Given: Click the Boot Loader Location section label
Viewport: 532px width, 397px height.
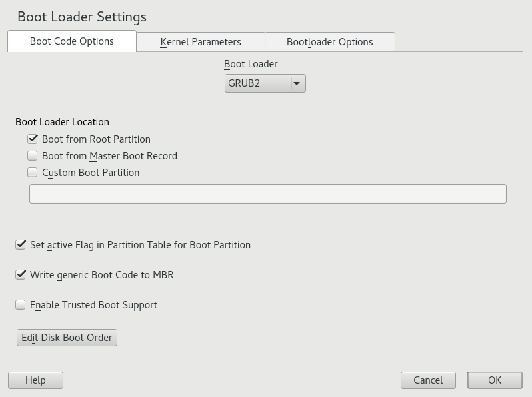Looking at the screenshot, I should (62, 122).
